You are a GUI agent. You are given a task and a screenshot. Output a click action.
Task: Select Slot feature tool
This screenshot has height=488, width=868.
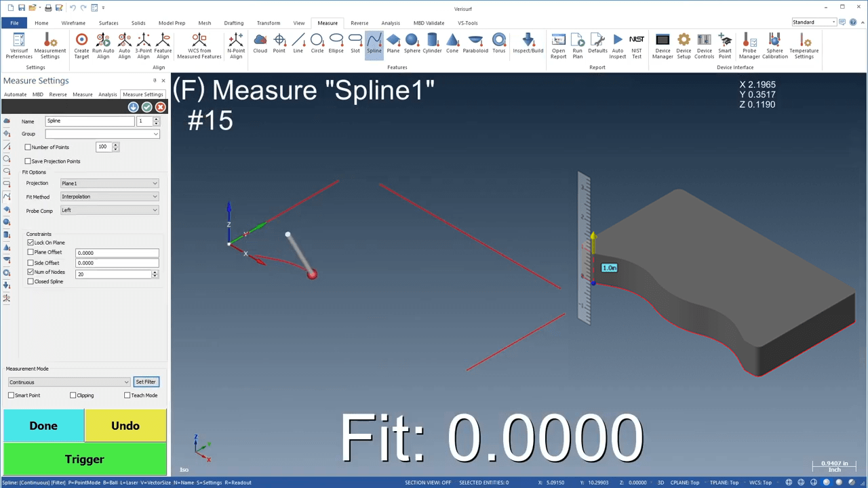355,43
